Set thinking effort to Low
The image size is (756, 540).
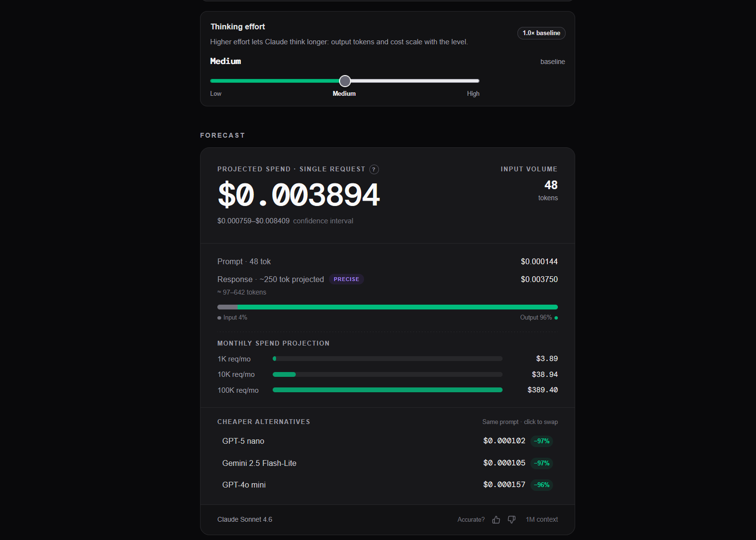[x=215, y=94]
